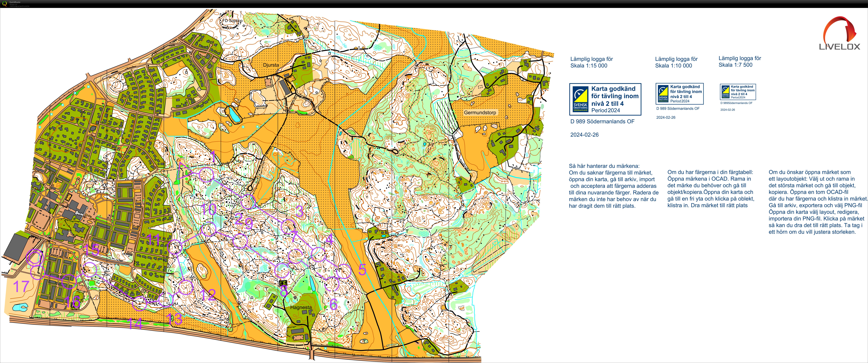Click the text 'Om du har färgerna i din färgtabell:'
The height and width of the screenshot is (363, 868).
710,172
